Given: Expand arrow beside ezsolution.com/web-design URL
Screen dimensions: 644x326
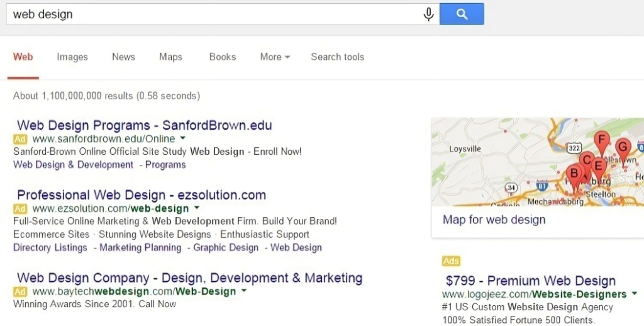Looking at the screenshot, I should (196, 207).
